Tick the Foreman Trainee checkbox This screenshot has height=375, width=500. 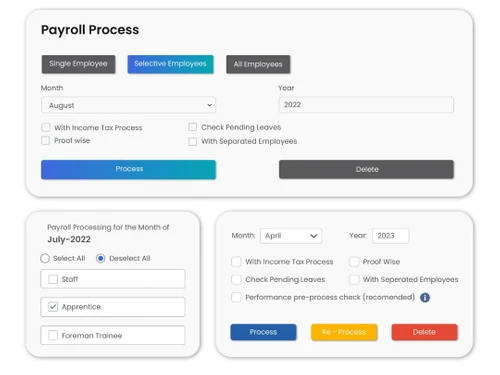(53, 335)
